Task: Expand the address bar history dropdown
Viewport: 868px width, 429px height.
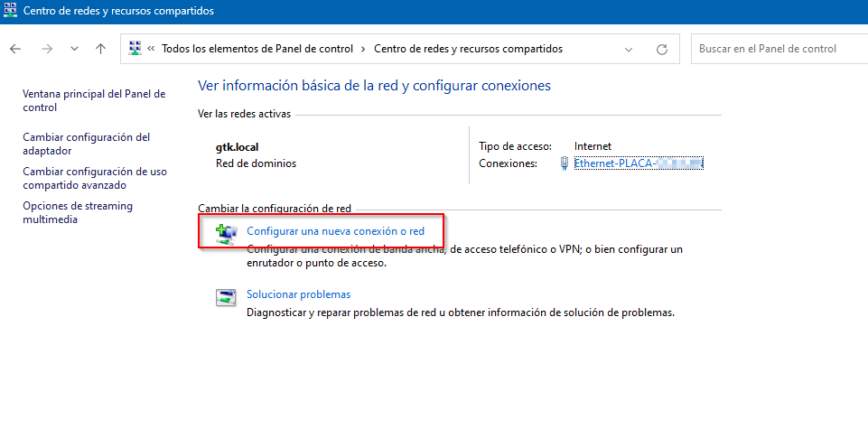Action: 629,50
